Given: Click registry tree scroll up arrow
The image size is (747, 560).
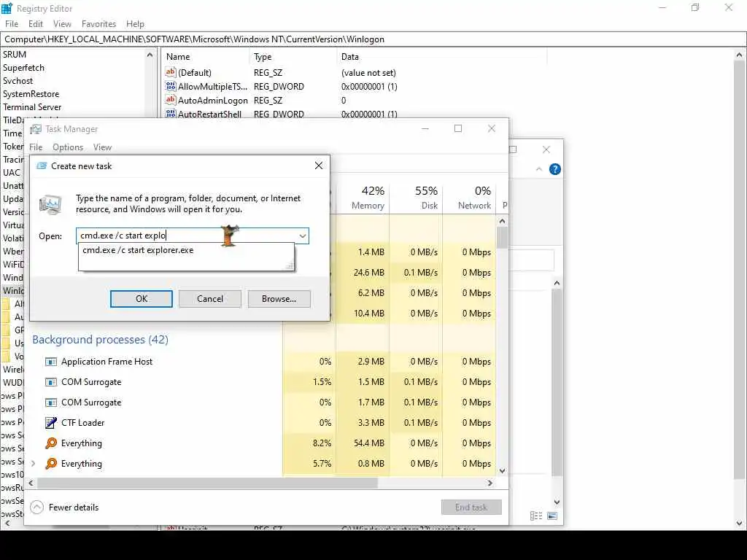Looking at the screenshot, I should pos(150,55).
